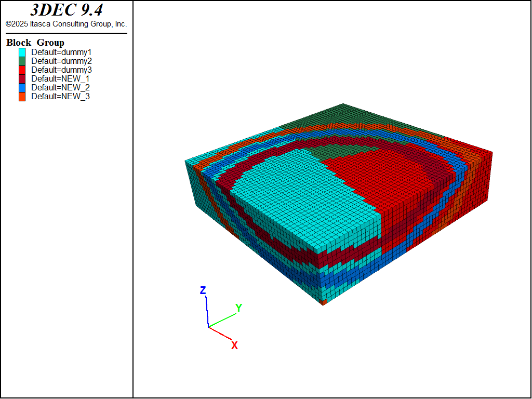Viewport: 532px width, 399px height.
Task: Click the green Y axis label
Action: tap(238, 308)
